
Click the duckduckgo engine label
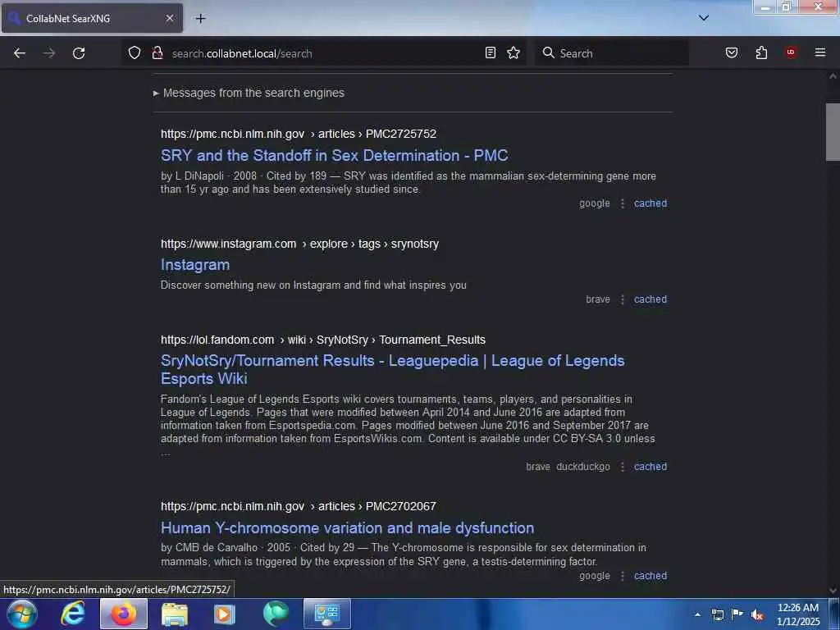click(583, 467)
